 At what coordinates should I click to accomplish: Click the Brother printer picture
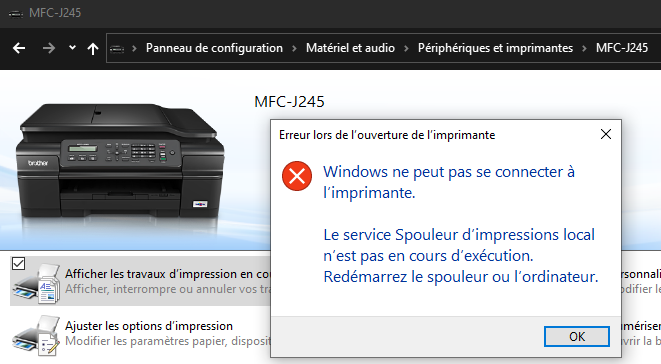[120, 162]
